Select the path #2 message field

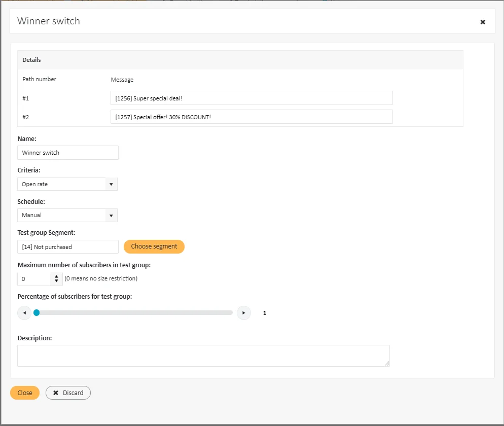pyautogui.click(x=251, y=117)
